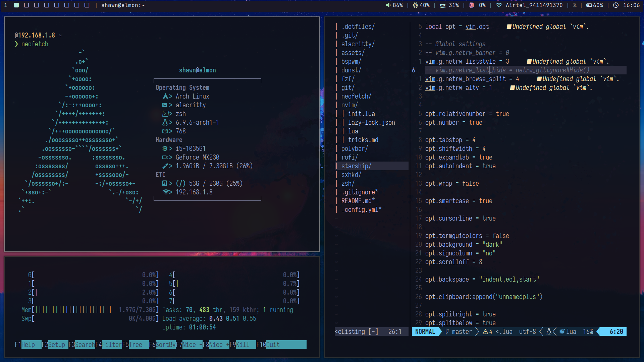Click the 'Load average' values in htop
Viewport: 644px width, 362px height.
click(233, 318)
